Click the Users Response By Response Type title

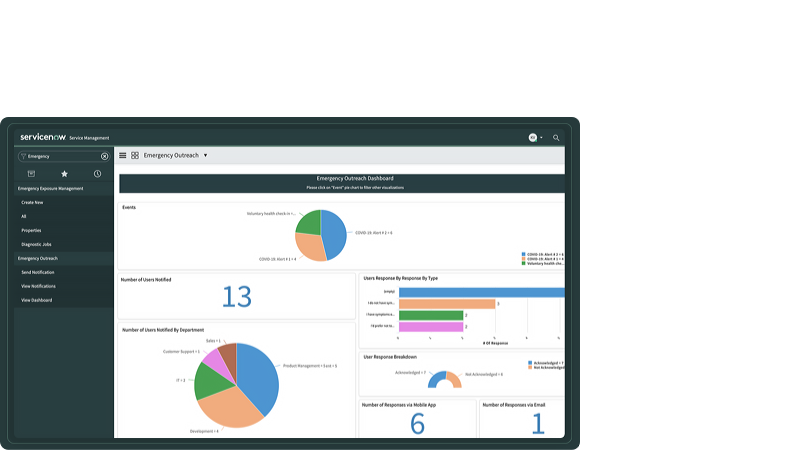click(x=401, y=279)
